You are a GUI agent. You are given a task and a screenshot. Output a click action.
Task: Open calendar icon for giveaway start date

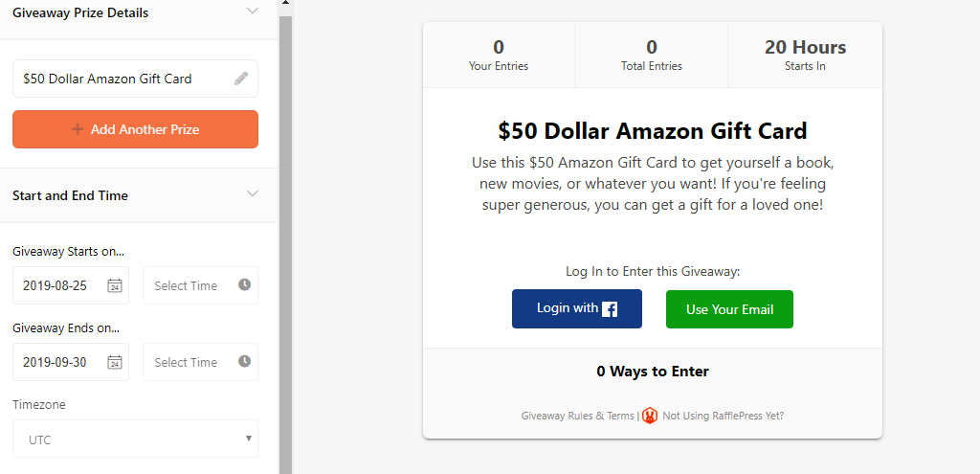[x=115, y=285]
